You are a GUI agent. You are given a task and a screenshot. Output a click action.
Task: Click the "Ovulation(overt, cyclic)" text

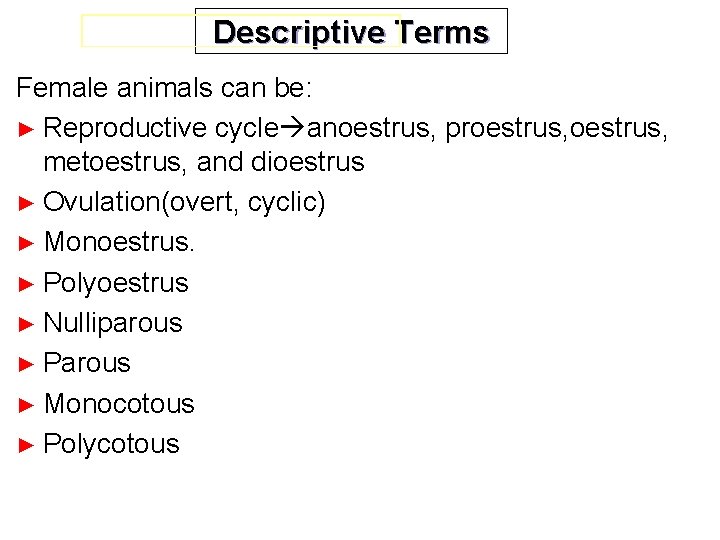click(x=185, y=202)
